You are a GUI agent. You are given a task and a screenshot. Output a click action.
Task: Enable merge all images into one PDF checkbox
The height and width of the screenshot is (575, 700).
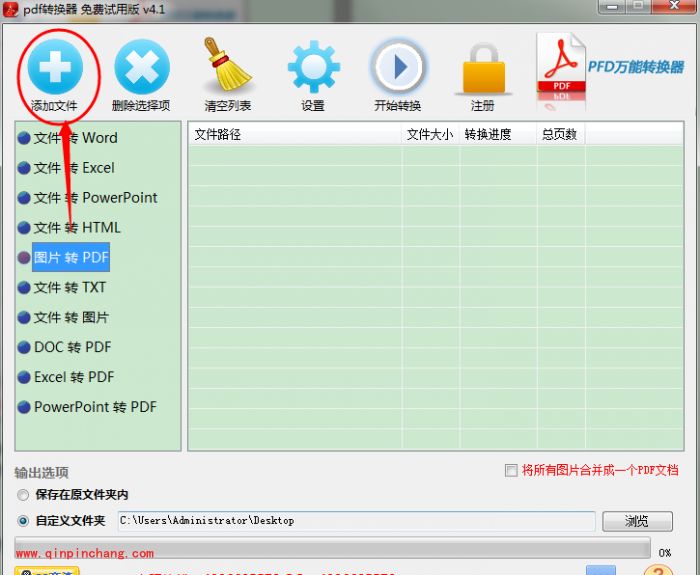(x=511, y=470)
